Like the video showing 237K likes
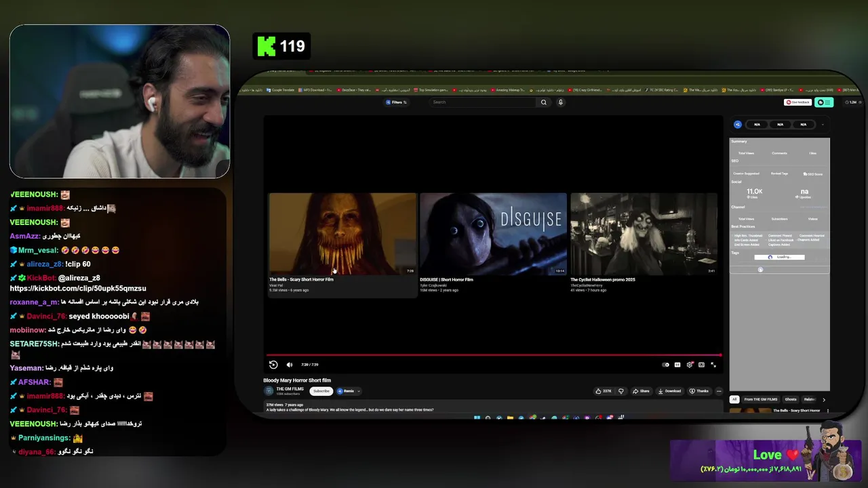 click(603, 391)
